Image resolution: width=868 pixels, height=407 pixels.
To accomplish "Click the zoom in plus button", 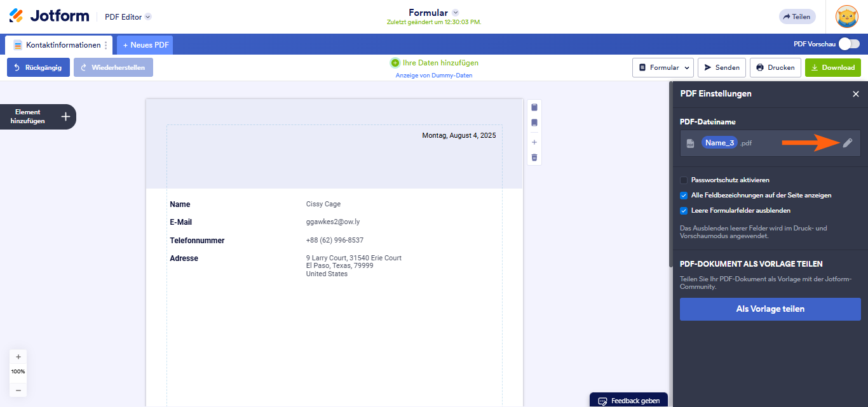I will tap(18, 357).
